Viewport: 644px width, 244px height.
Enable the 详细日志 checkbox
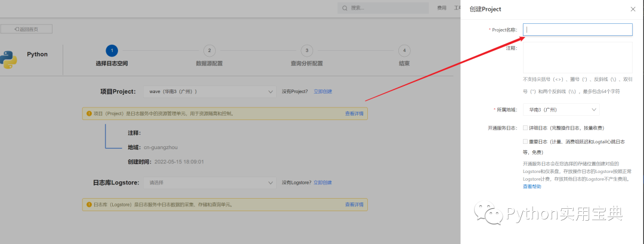[525, 128]
